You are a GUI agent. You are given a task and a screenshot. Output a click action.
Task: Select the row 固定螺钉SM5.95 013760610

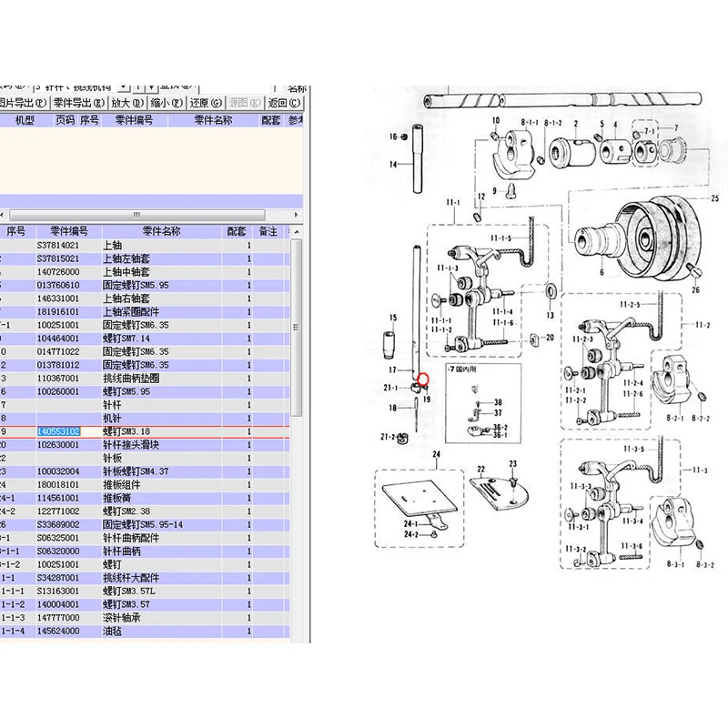tap(145, 285)
